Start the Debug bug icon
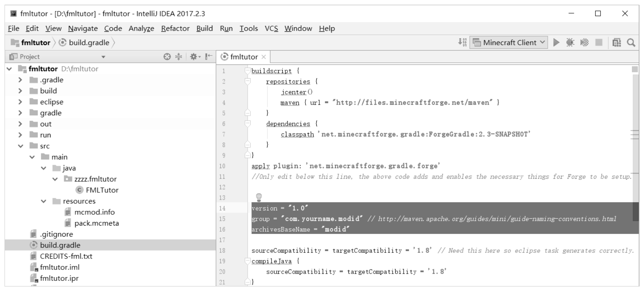 click(570, 42)
